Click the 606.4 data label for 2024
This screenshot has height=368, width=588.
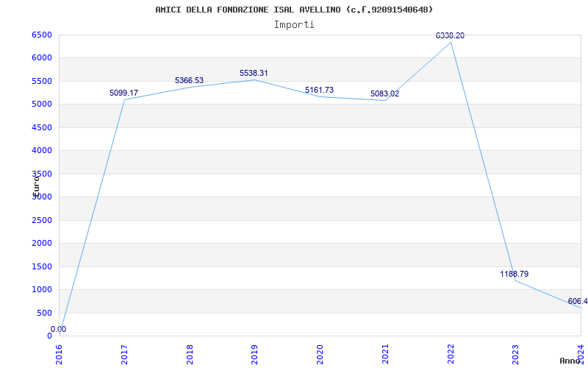click(578, 301)
